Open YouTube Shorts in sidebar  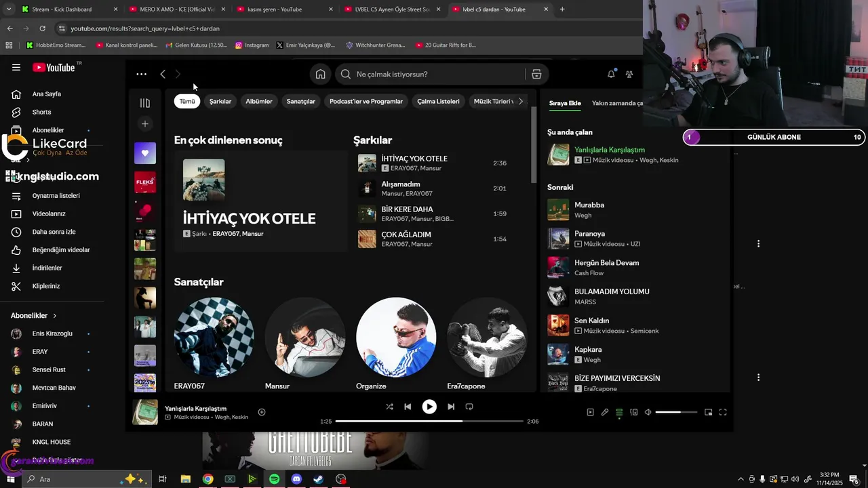click(x=41, y=112)
